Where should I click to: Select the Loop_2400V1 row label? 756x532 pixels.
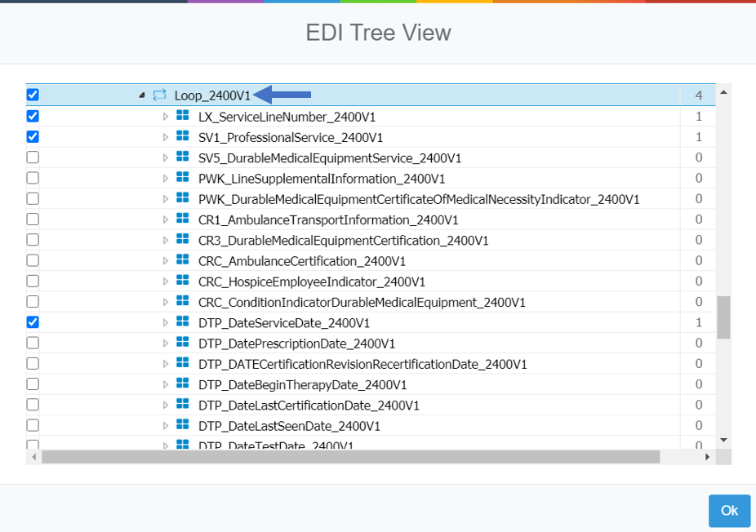pos(212,96)
